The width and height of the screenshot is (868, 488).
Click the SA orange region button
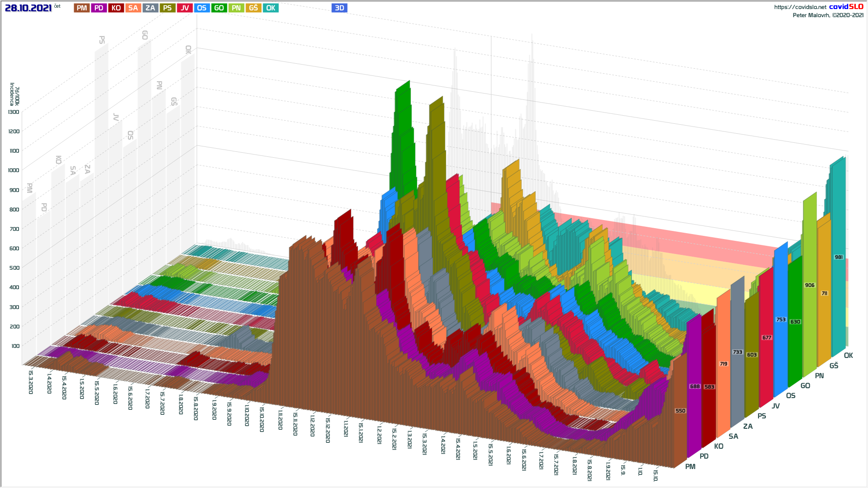(133, 8)
